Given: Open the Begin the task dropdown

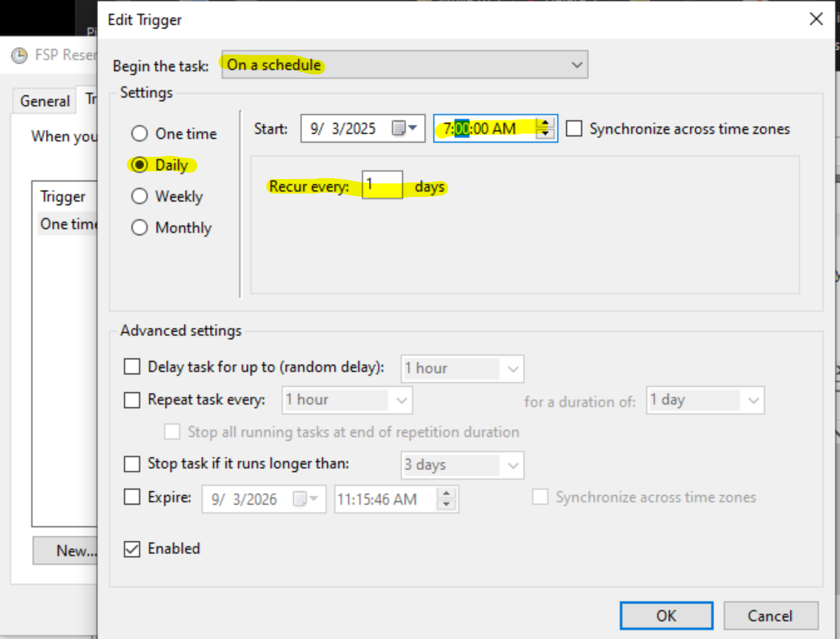Looking at the screenshot, I should click(577, 65).
